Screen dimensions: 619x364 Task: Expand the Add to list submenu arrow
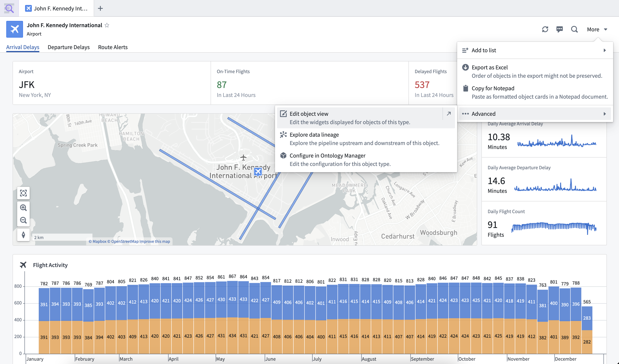pyautogui.click(x=605, y=50)
